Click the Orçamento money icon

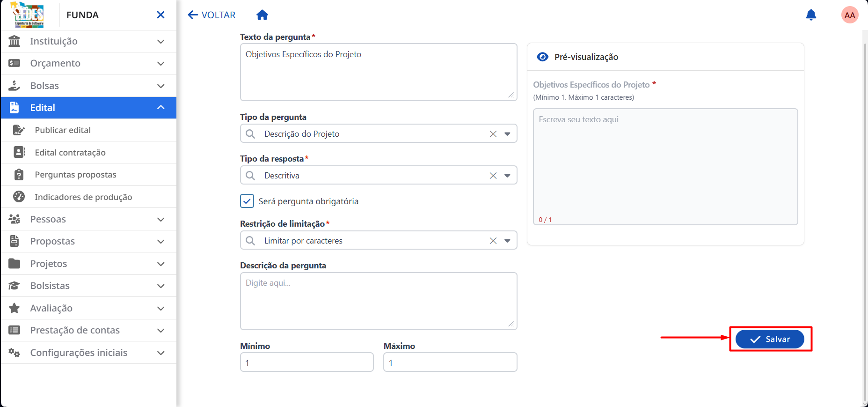click(x=15, y=63)
